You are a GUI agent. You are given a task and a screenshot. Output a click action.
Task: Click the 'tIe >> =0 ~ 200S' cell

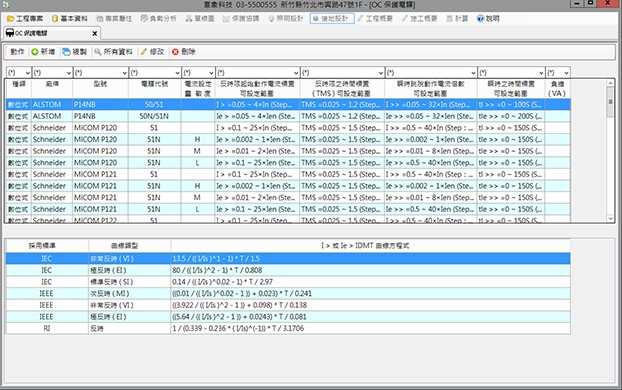click(x=511, y=116)
